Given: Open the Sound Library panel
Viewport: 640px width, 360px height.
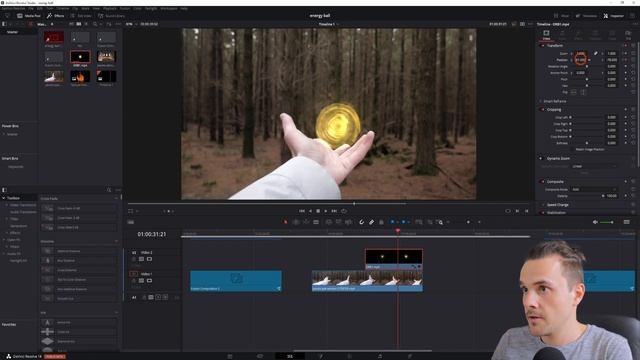Looking at the screenshot, I should 111,16.
